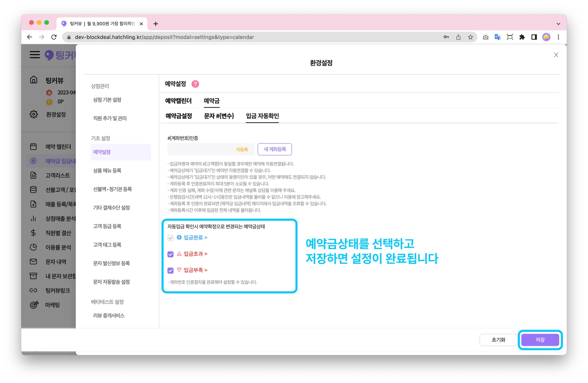Expand the 입금완료 > link

pyautogui.click(x=195, y=238)
